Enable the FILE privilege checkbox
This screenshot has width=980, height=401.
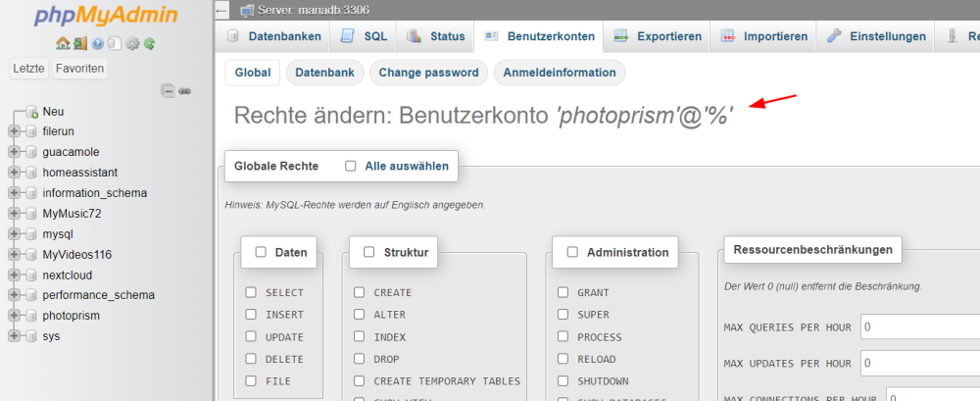click(x=251, y=380)
